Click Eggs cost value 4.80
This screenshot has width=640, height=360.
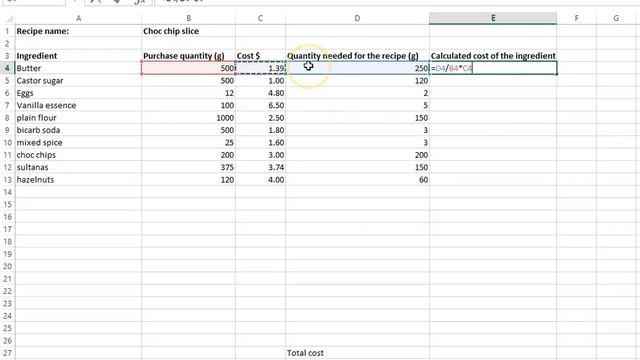[260, 93]
